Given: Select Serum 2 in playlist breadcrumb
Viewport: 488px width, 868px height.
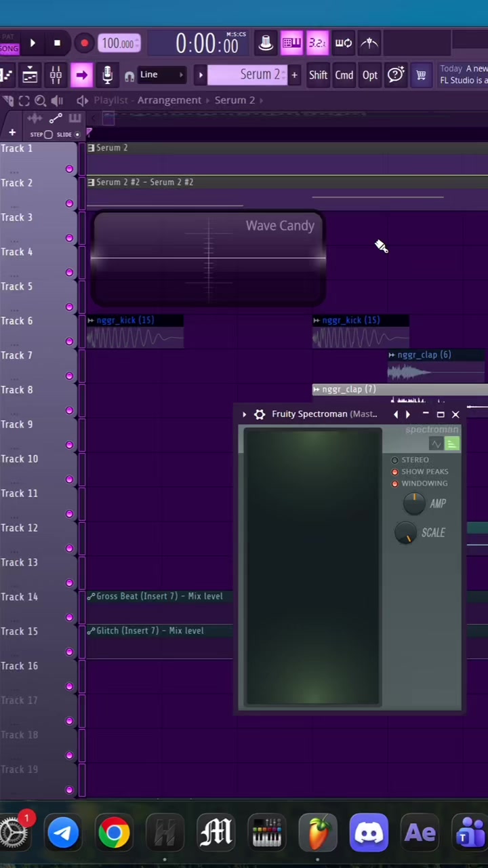Looking at the screenshot, I should pos(235,100).
